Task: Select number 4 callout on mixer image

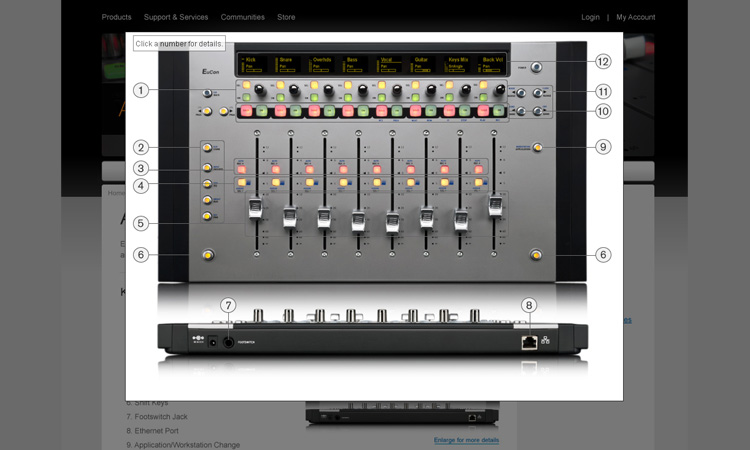Action: tap(141, 186)
